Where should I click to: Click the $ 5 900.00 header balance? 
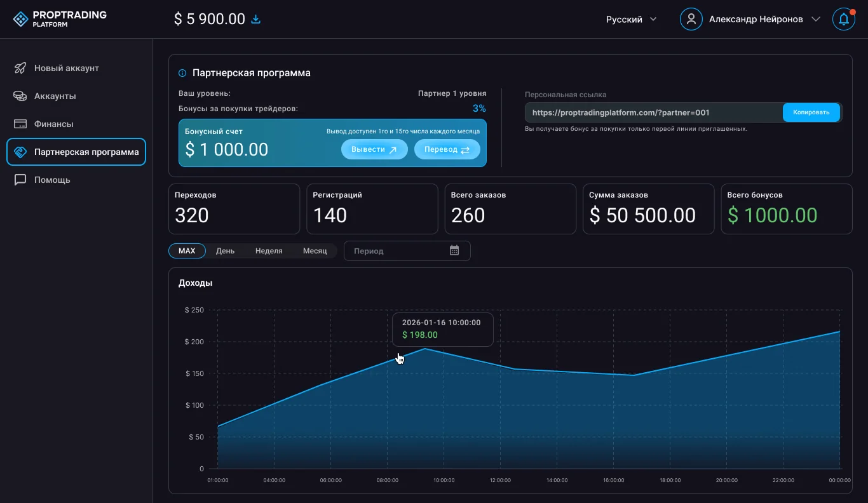pyautogui.click(x=210, y=19)
